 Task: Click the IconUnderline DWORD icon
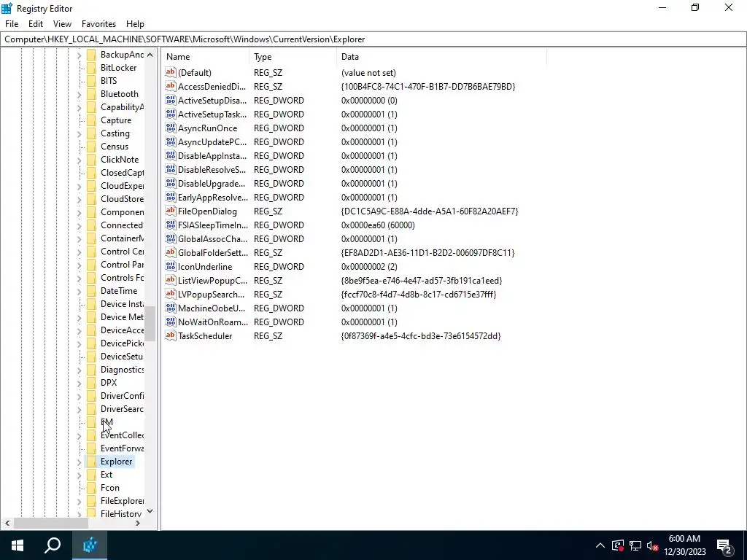point(171,266)
